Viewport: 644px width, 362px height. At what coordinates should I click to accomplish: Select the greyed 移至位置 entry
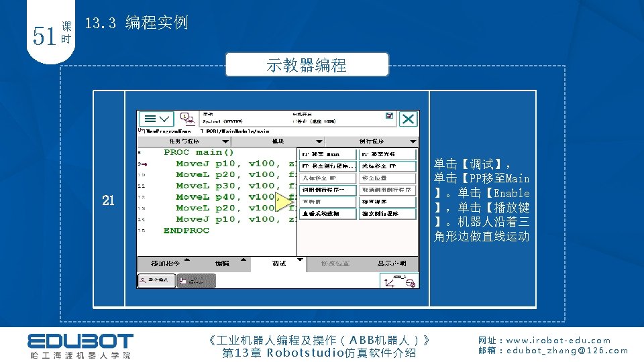coord(387,178)
